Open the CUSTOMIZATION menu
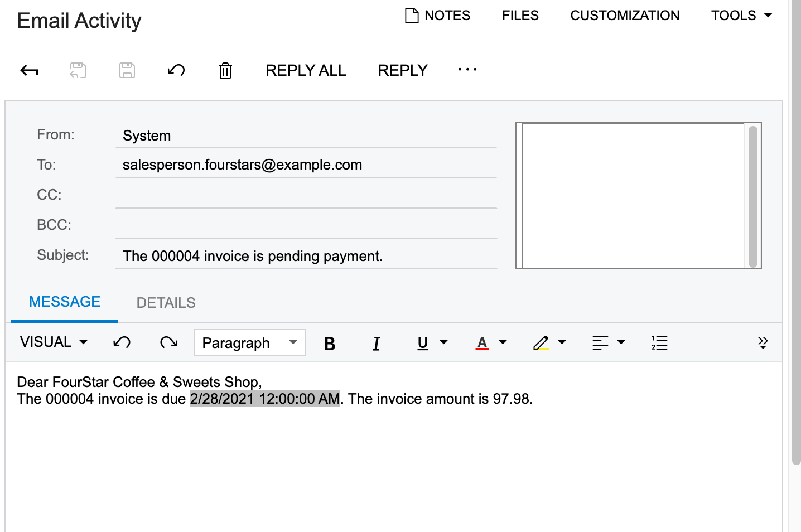Viewport: 801px width, 532px height. [x=625, y=16]
